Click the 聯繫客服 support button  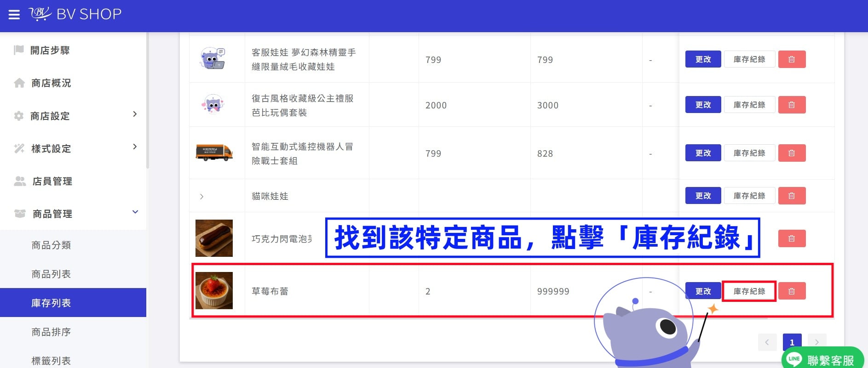click(x=823, y=358)
